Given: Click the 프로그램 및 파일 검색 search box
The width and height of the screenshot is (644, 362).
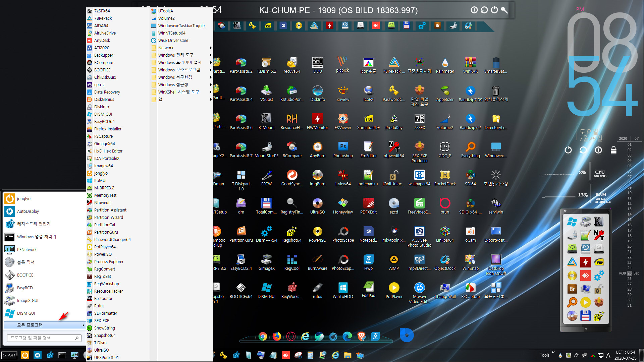Looking at the screenshot, I should pyautogui.click(x=44, y=338).
